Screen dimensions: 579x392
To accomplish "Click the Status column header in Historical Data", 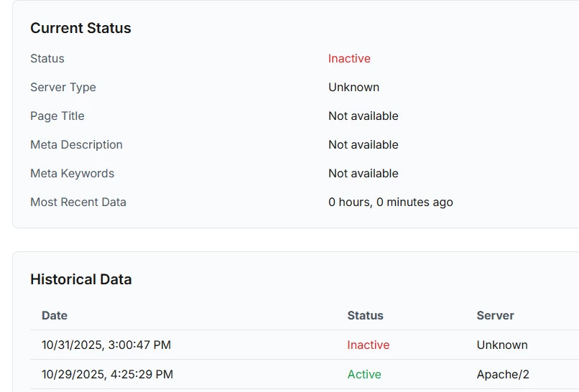I will tap(365, 316).
